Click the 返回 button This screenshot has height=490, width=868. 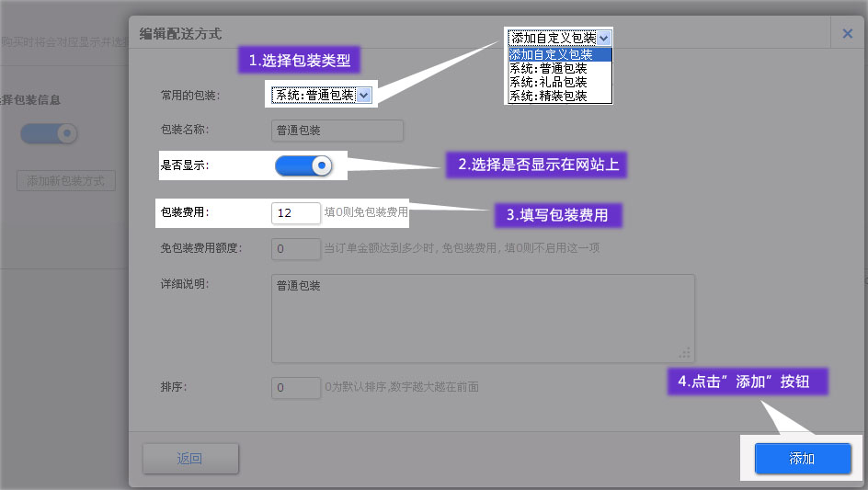pos(190,459)
